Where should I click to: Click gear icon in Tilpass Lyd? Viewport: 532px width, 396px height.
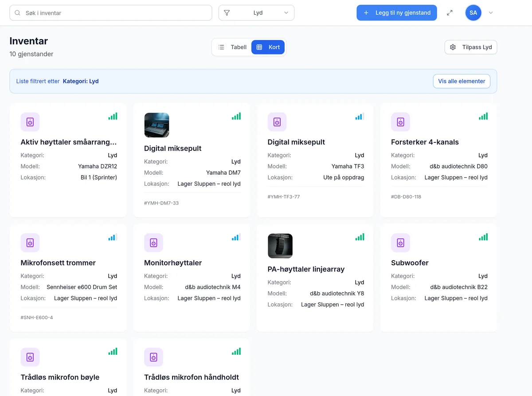tap(453, 47)
